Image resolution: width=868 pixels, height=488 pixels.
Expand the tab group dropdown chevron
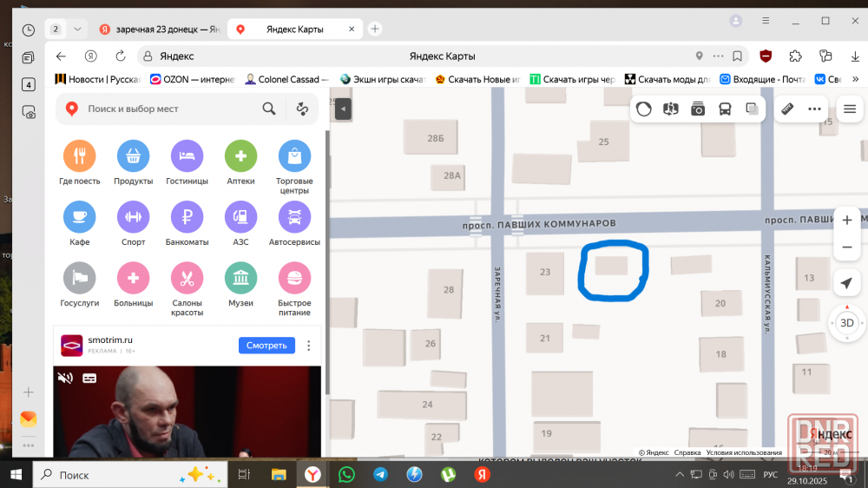click(x=77, y=29)
